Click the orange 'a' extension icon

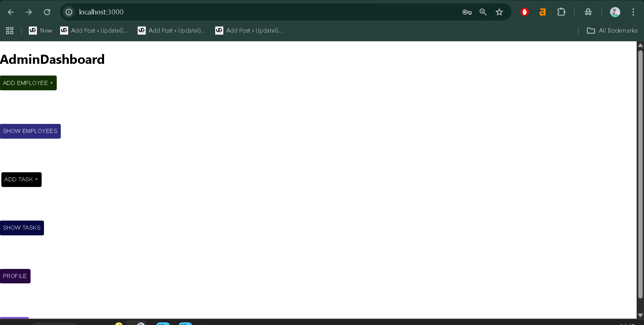pos(542,12)
